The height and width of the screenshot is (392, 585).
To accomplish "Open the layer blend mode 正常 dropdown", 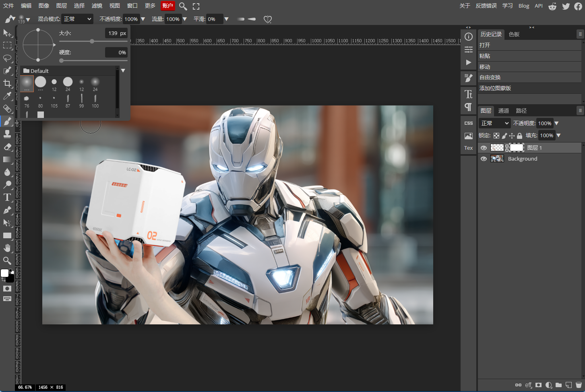I will pyautogui.click(x=495, y=123).
